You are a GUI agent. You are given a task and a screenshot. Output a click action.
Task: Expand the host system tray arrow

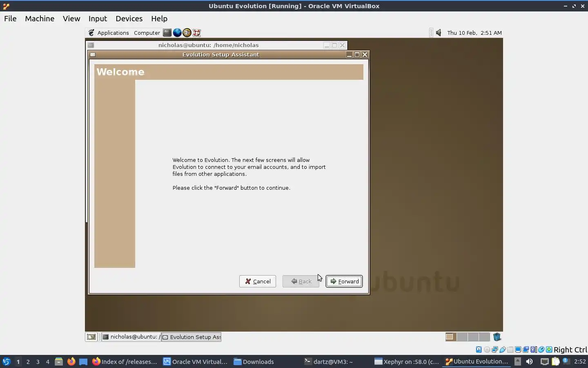click(x=517, y=361)
